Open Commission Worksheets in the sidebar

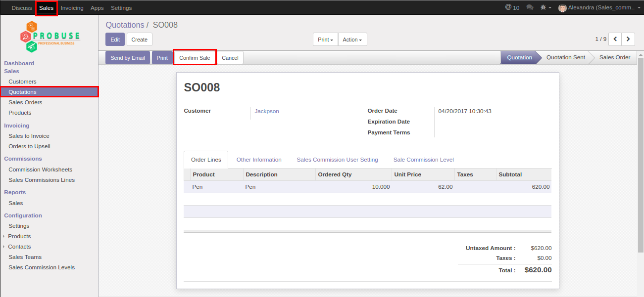(x=40, y=170)
